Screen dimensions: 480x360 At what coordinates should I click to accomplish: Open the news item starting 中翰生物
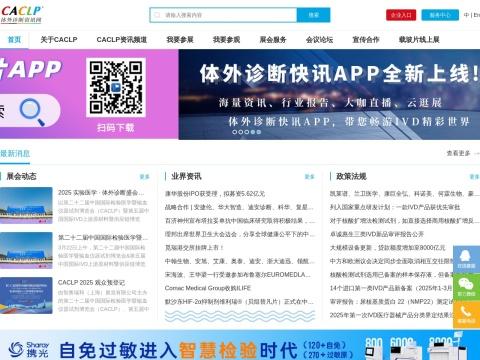coord(239,261)
